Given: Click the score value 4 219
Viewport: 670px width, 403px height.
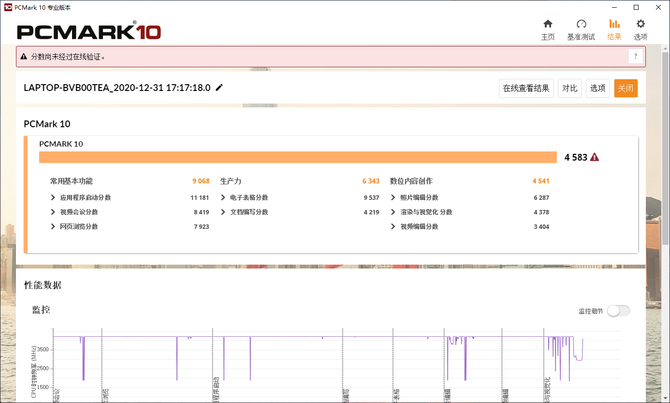Looking at the screenshot, I should 371,212.
